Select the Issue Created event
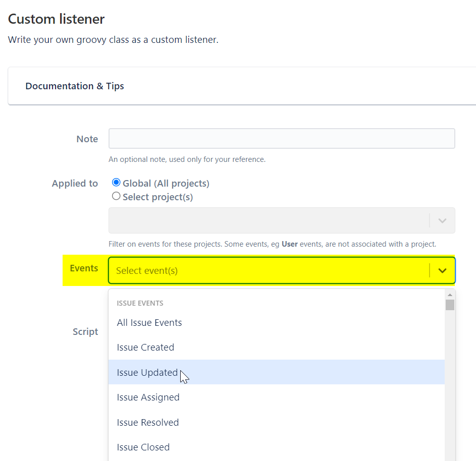This screenshot has height=461, width=476. 145,348
